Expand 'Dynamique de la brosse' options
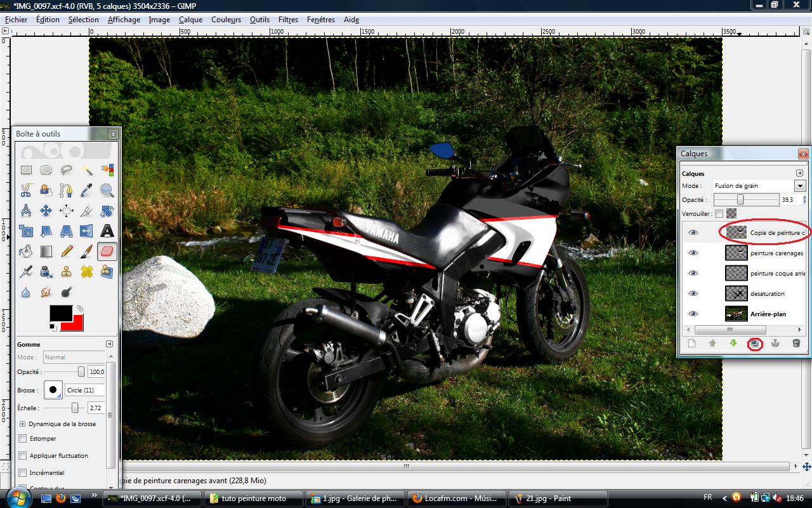This screenshot has height=508, width=812. [23, 424]
